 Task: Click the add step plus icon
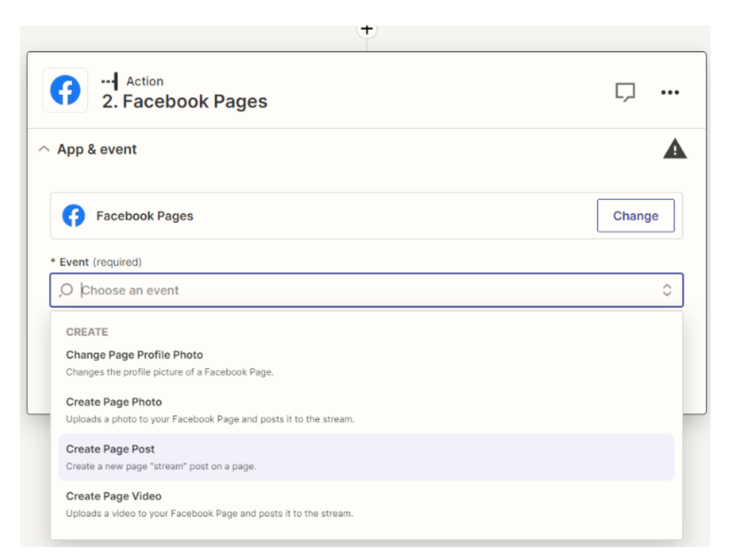coord(367,29)
